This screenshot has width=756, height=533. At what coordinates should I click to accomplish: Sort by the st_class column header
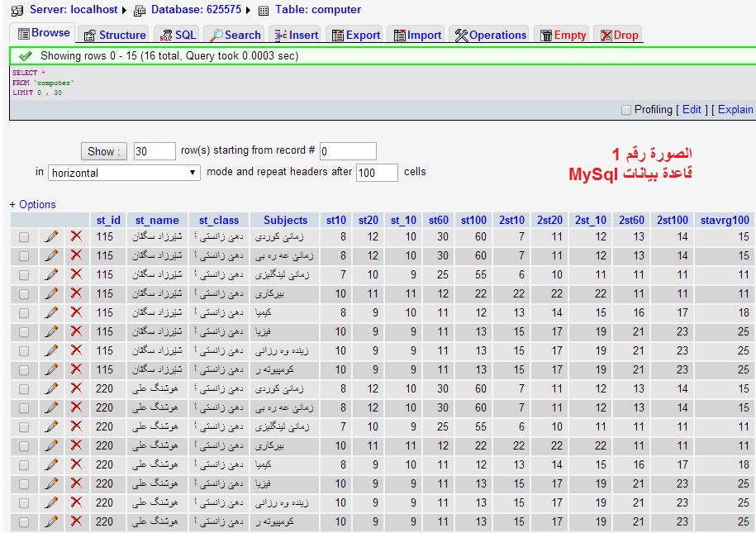[x=219, y=221]
